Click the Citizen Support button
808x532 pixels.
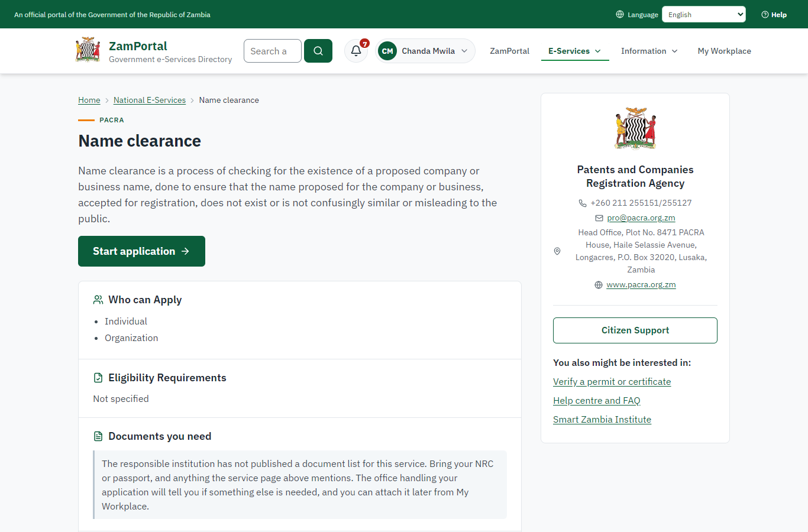pos(635,330)
